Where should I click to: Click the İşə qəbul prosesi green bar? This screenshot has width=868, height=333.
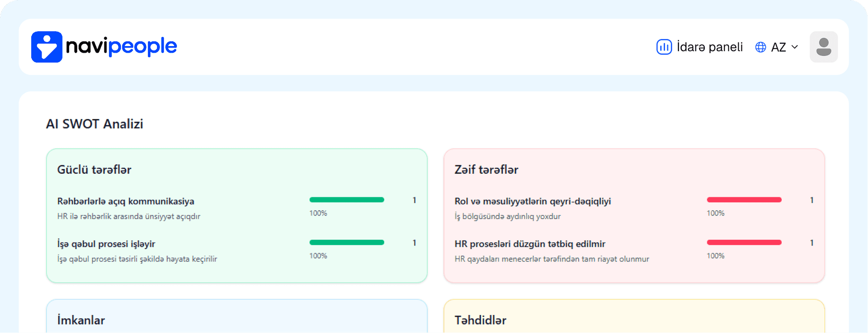click(346, 243)
